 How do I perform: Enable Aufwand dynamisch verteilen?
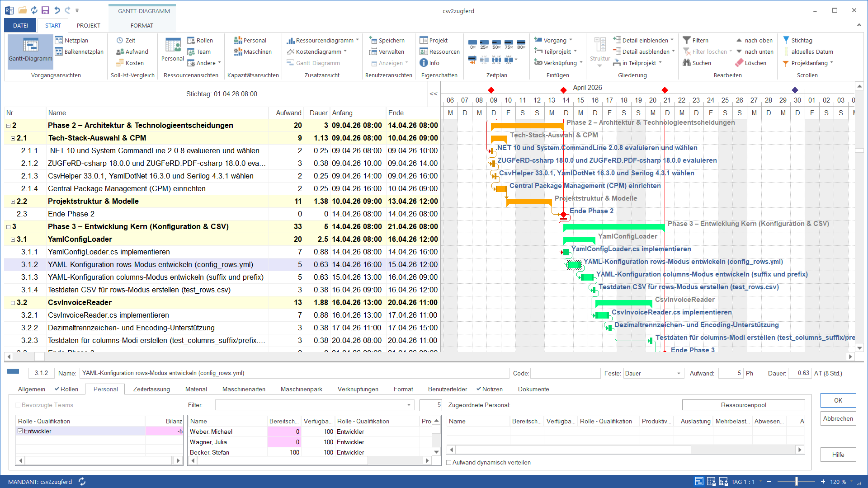point(449,462)
